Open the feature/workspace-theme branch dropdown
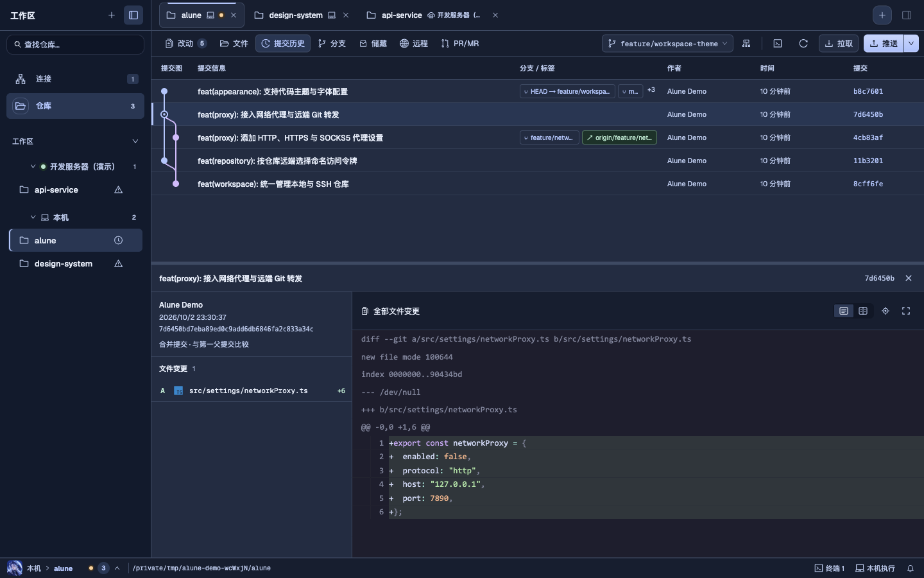924x578 pixels. click(x=667, y=44)
